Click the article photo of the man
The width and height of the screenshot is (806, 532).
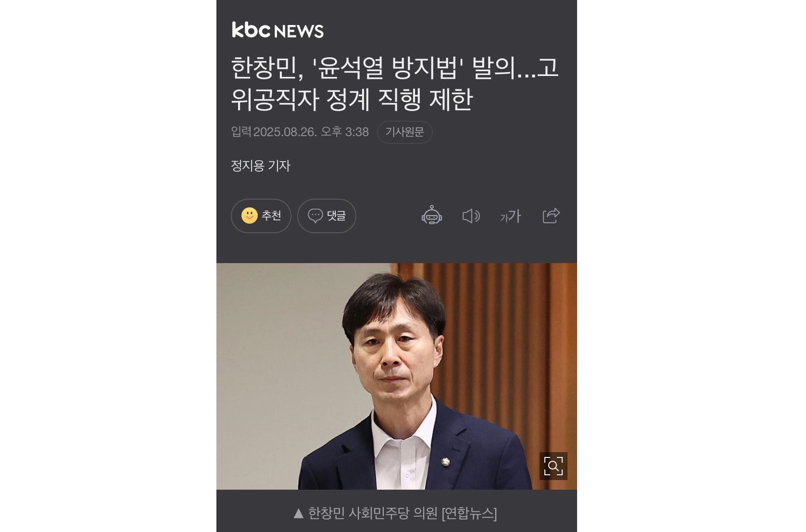point(397,376)
